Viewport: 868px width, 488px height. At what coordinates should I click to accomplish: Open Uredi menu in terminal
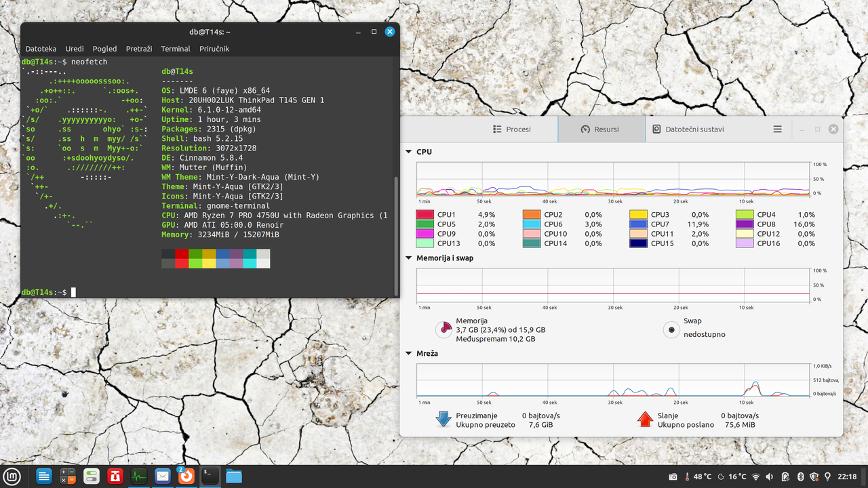[75, 49]
